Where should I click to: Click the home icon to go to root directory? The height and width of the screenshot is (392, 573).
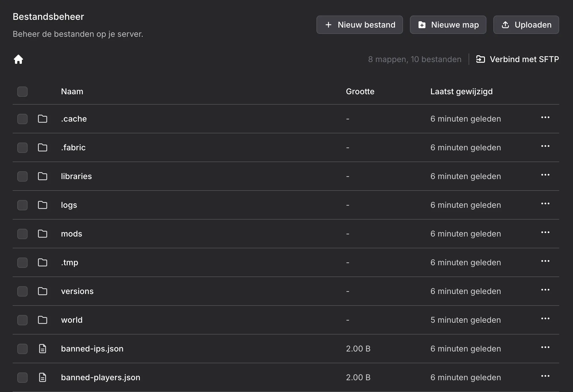coord(18,59)
